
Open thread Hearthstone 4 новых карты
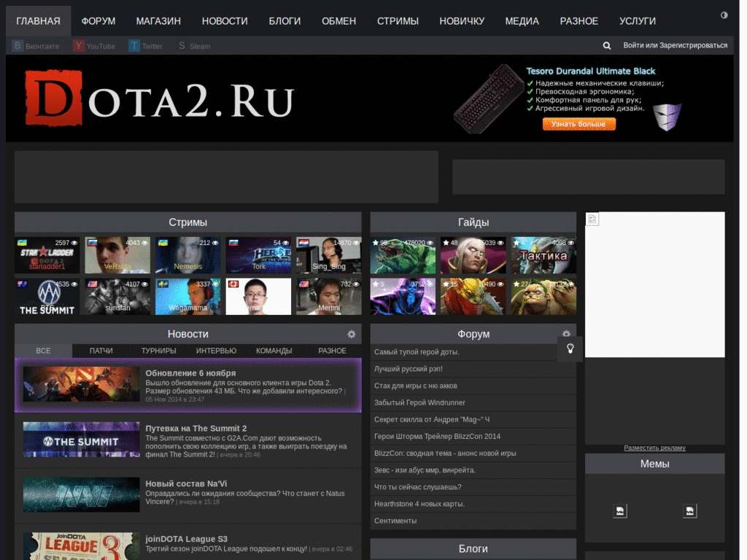(419, 504)
